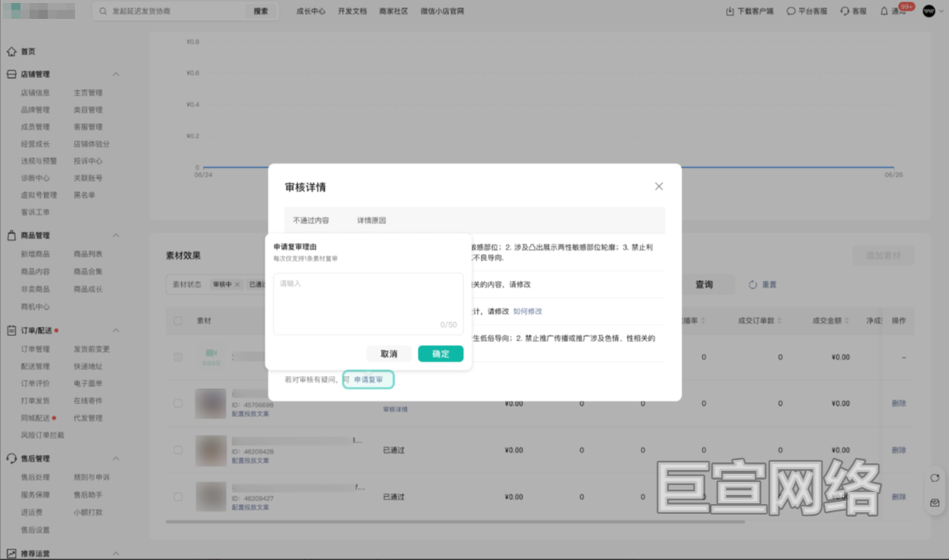Screen dimensions: 949x560
Task: Check the row with ID 46209427
Action: coord(178,497)
